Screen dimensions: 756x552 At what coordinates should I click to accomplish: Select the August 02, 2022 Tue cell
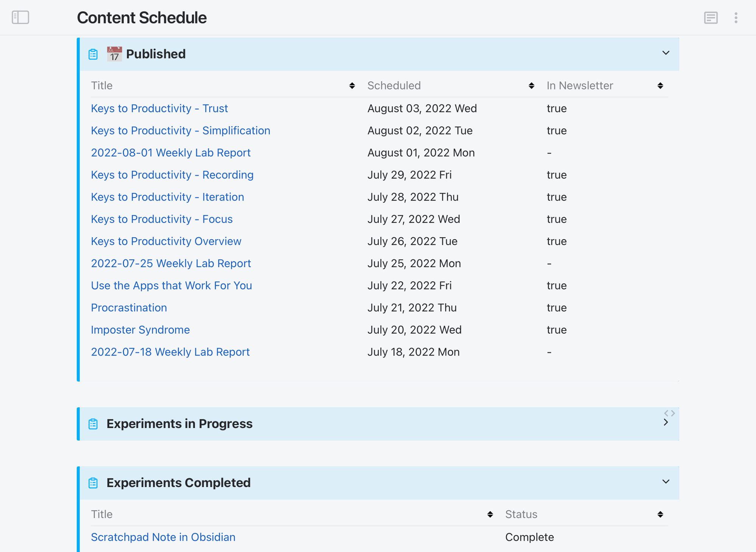click(x=420, y=131)
